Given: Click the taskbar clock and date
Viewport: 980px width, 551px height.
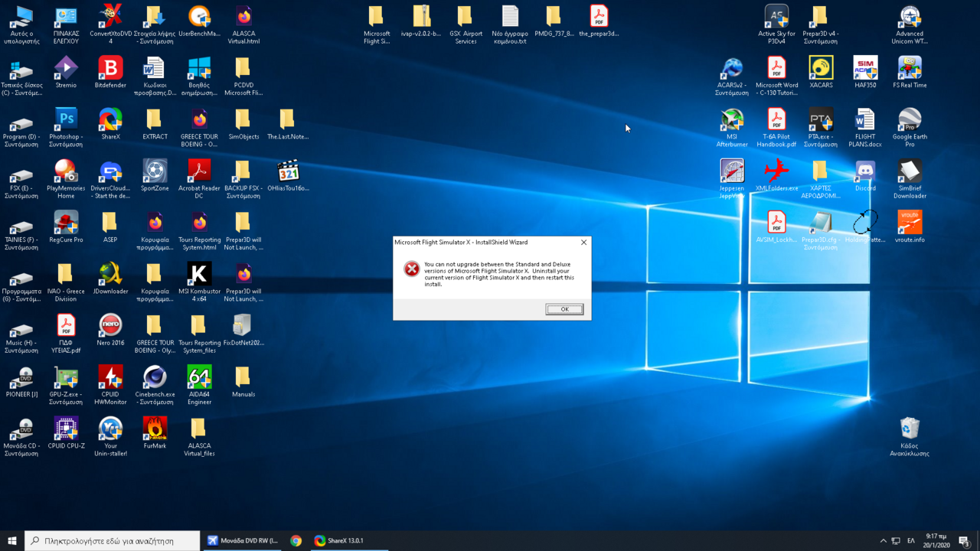Looking at the screenshot, I should [x=936, y=540].
